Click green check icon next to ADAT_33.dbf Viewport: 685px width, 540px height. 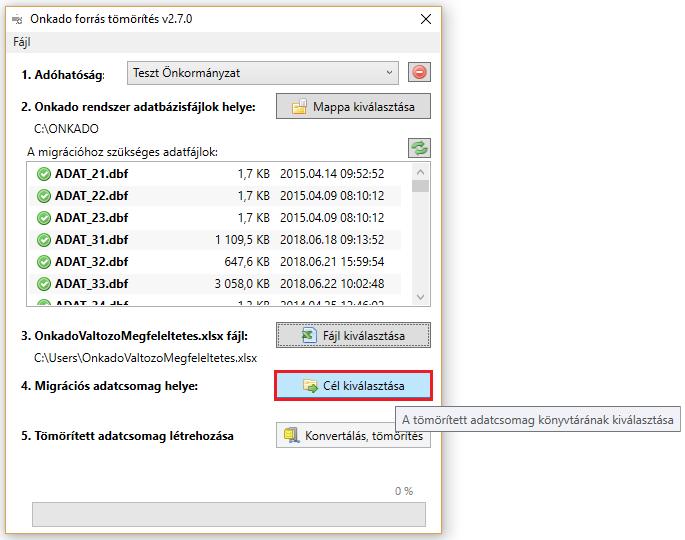44,284
